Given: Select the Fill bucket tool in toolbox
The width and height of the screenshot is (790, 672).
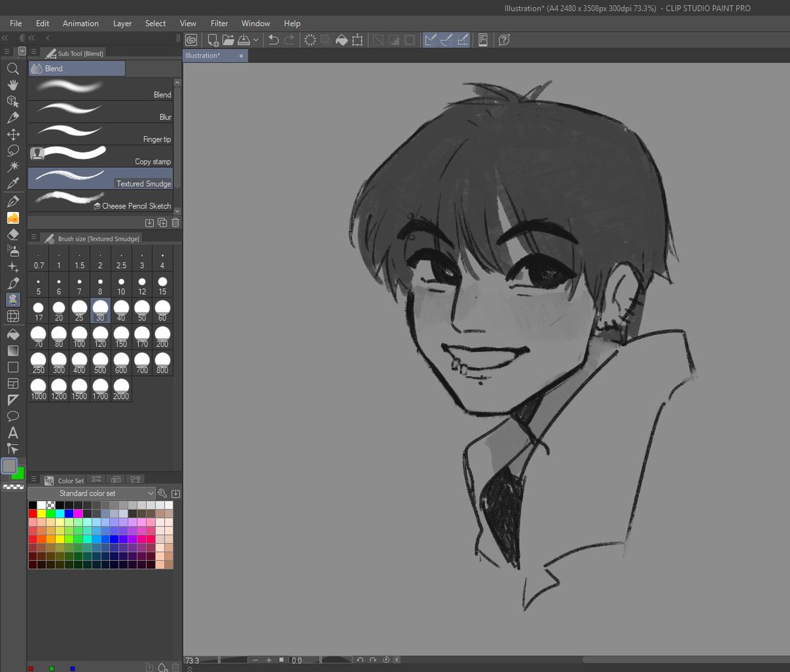Looking at the screenshot, I should (13, 334).
